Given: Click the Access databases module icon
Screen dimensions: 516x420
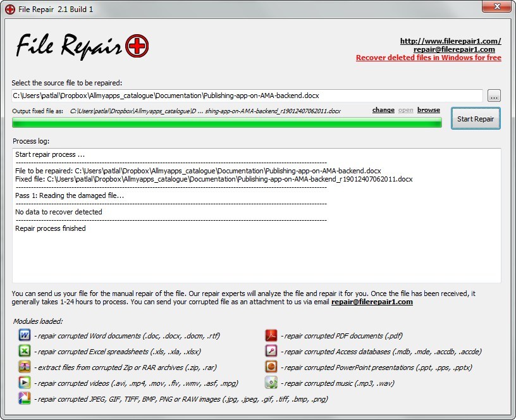Looking at the screenshot, I should point(271,351).
